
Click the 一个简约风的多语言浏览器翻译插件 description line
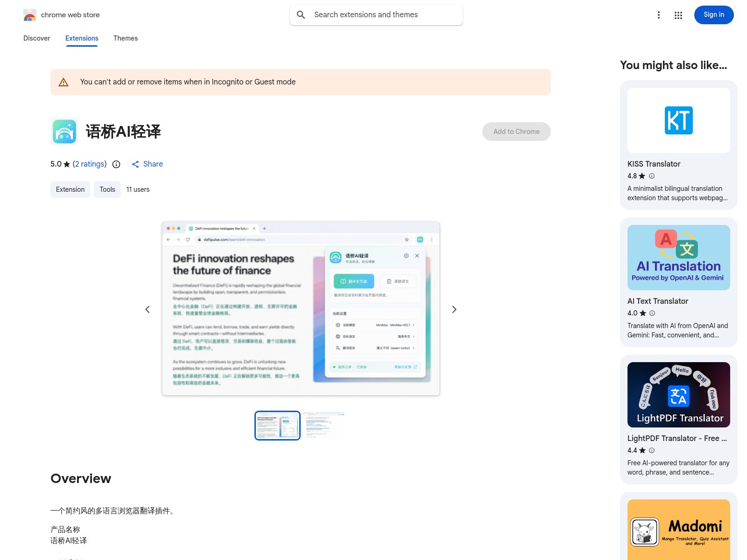(113, 511)
